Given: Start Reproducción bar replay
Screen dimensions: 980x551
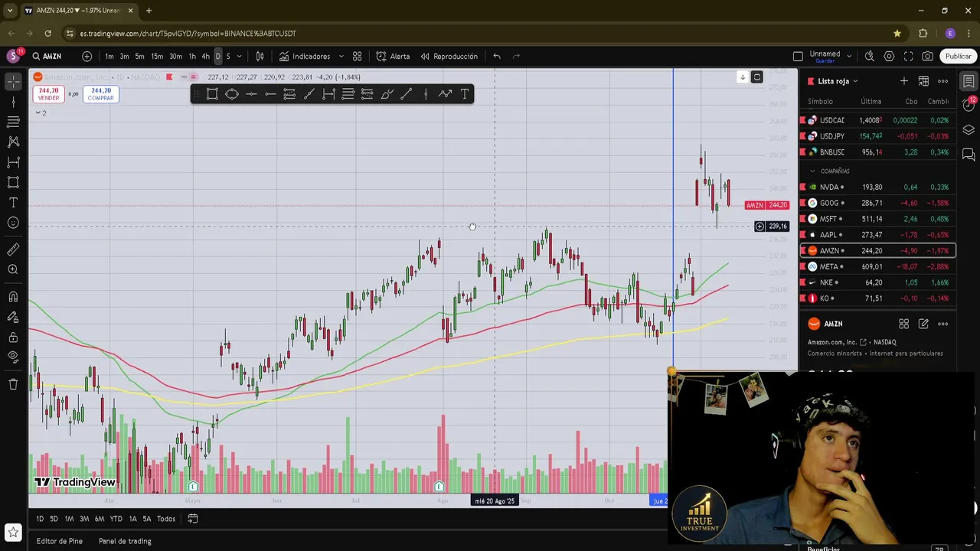Looking at the screenshot, I should [x=449, y=56].
